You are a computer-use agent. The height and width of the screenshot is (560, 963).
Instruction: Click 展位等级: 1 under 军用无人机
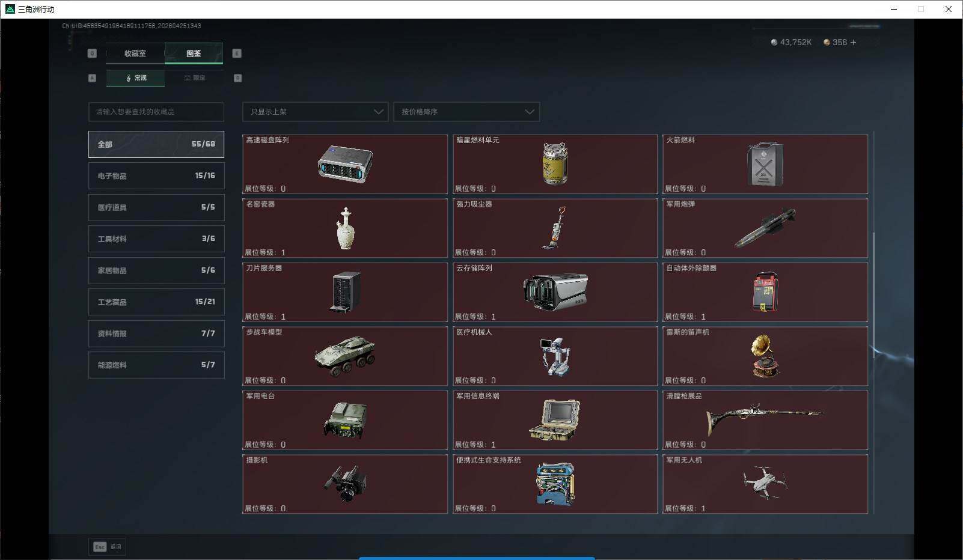685,508
